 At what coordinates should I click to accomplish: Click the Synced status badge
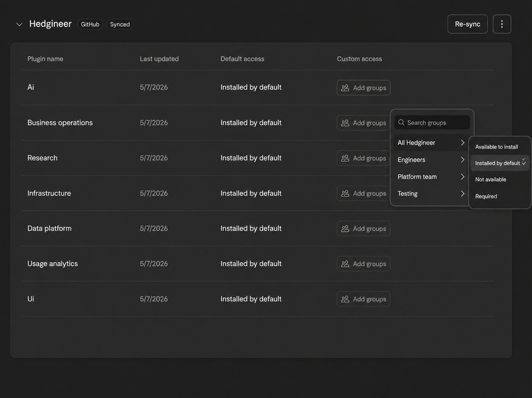120,24
